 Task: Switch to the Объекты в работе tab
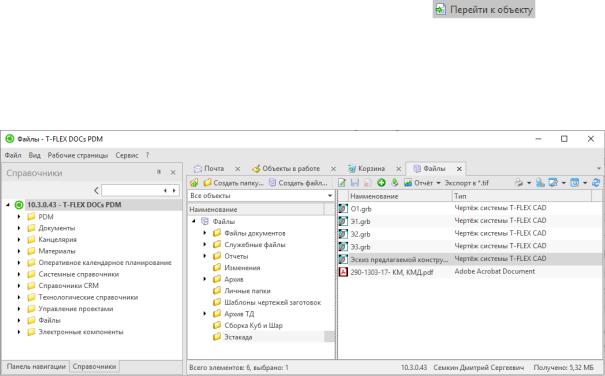(x=286, y=169)
